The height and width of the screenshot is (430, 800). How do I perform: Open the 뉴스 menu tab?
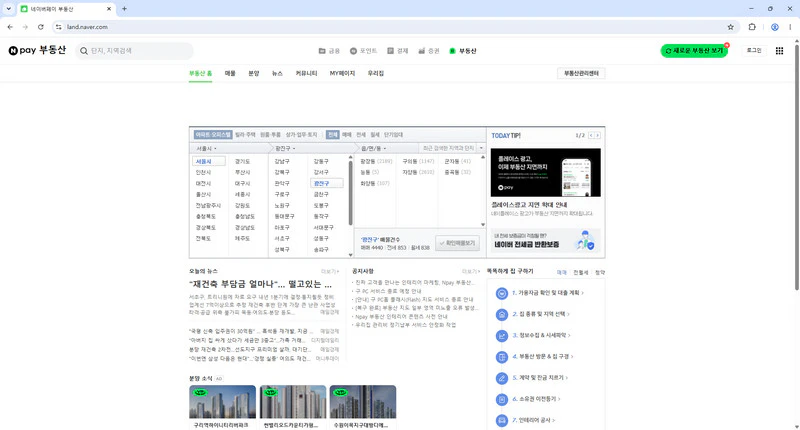[x=277, y=73]
